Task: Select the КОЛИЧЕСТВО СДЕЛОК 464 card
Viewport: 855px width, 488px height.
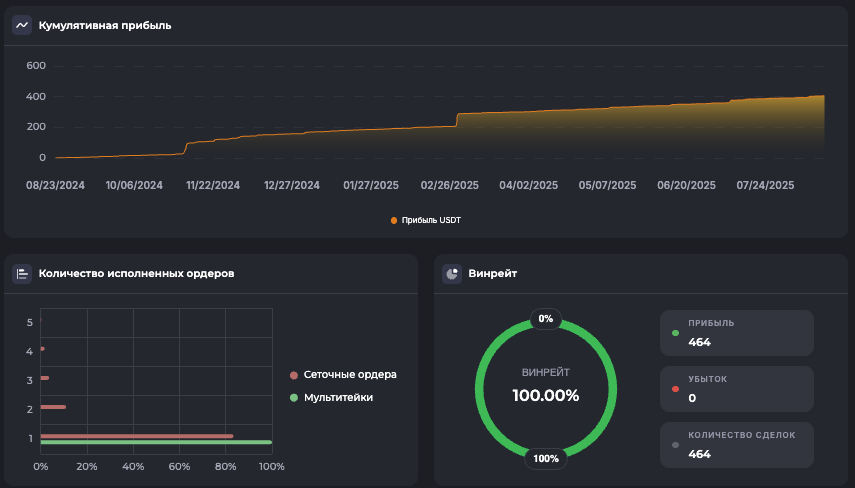Action: tap(737, 444)
